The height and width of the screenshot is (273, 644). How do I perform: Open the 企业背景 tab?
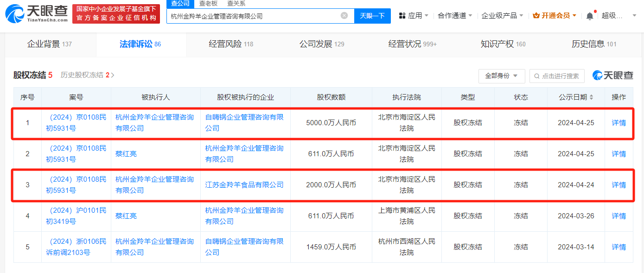pyautogui.click(x=50, y=44)
